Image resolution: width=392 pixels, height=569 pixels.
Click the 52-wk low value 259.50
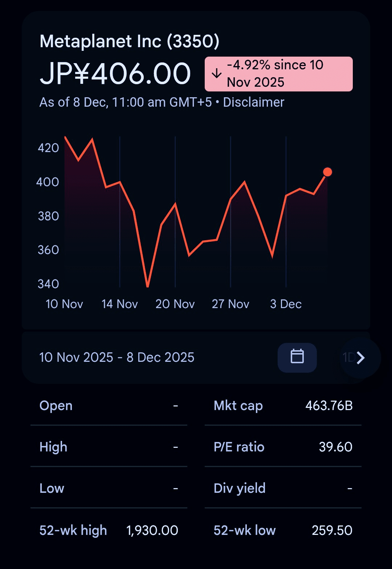pos(332,531)
